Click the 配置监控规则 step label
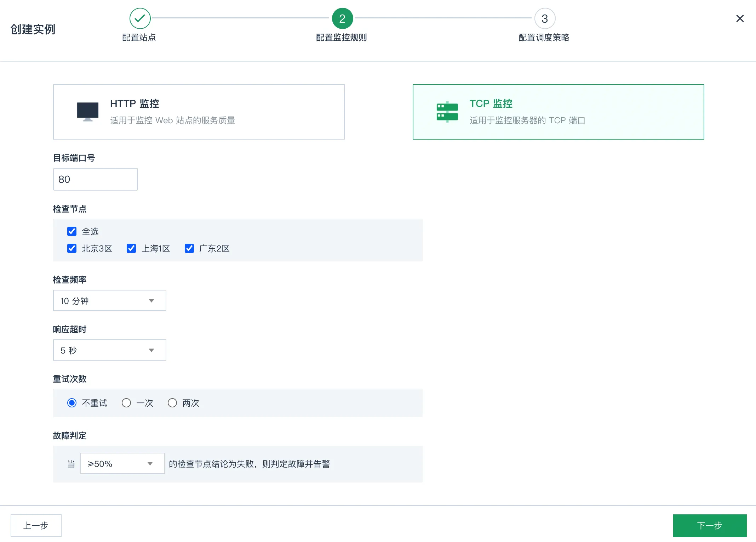 tap(342, 38)
